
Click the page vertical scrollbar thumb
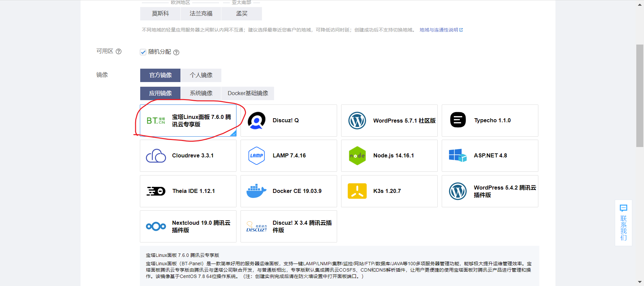coord(640,95)
